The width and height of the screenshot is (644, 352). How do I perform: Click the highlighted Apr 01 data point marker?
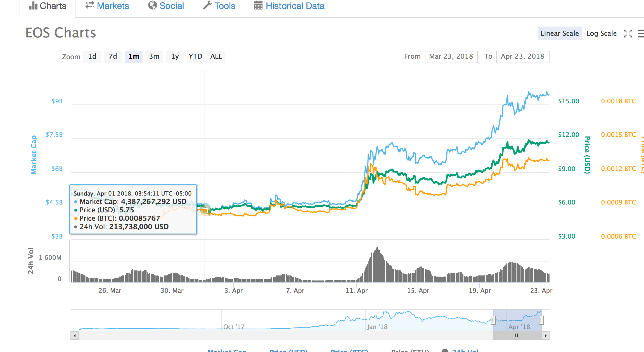[205, 210]
